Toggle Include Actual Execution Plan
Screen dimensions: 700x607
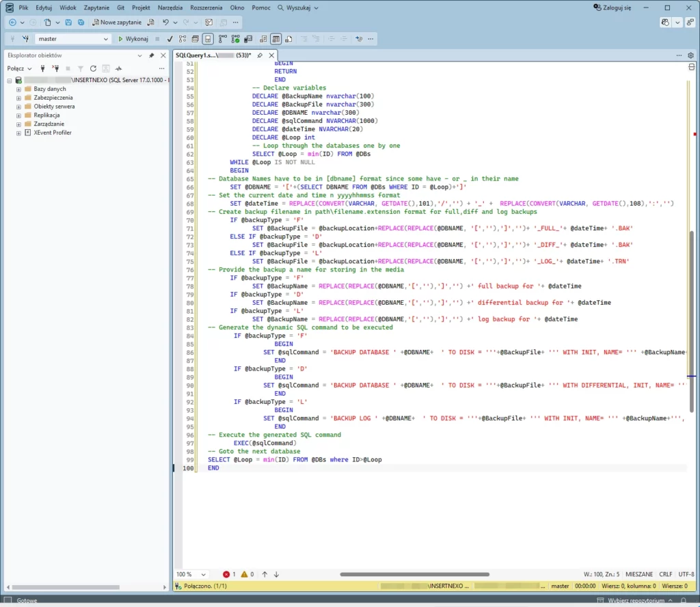tap(222, 39)
